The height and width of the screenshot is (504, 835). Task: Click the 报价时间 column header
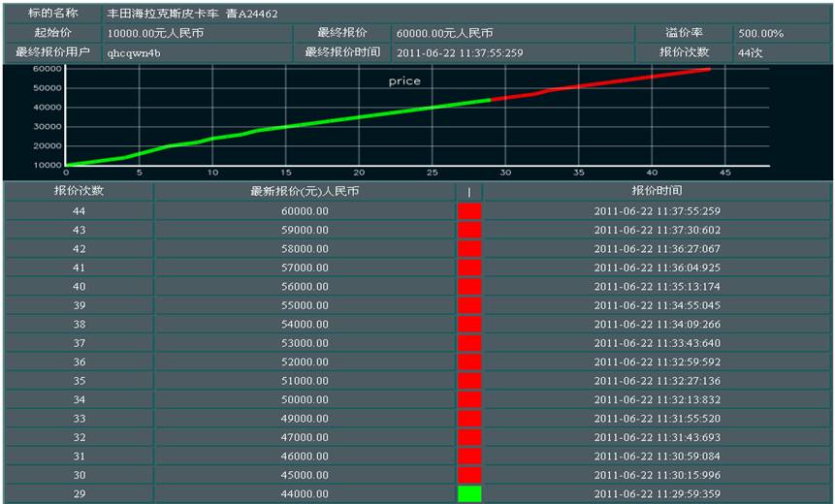coord(657,191)
